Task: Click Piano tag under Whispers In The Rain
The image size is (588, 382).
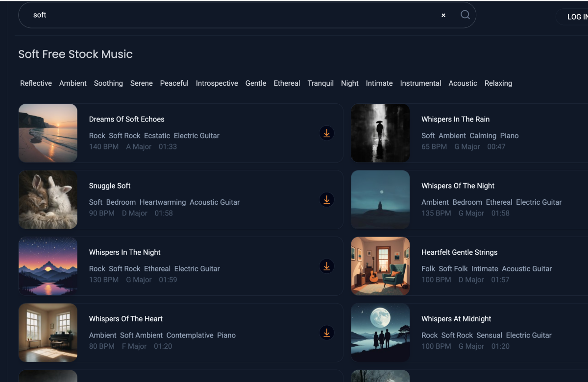Action: tap(510, 136)
